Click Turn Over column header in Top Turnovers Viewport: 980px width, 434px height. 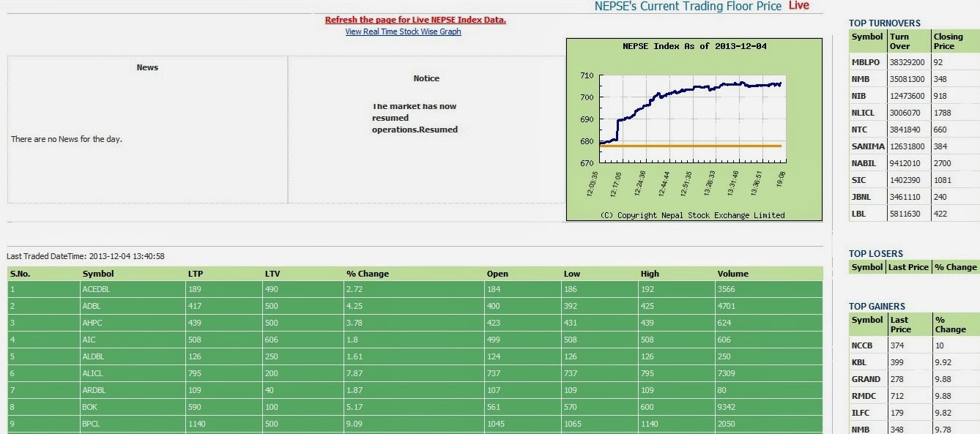pos(900,41)
